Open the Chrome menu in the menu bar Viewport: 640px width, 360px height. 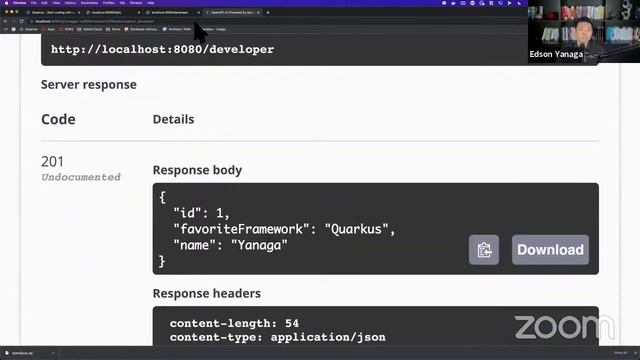(x=19, y=3)
